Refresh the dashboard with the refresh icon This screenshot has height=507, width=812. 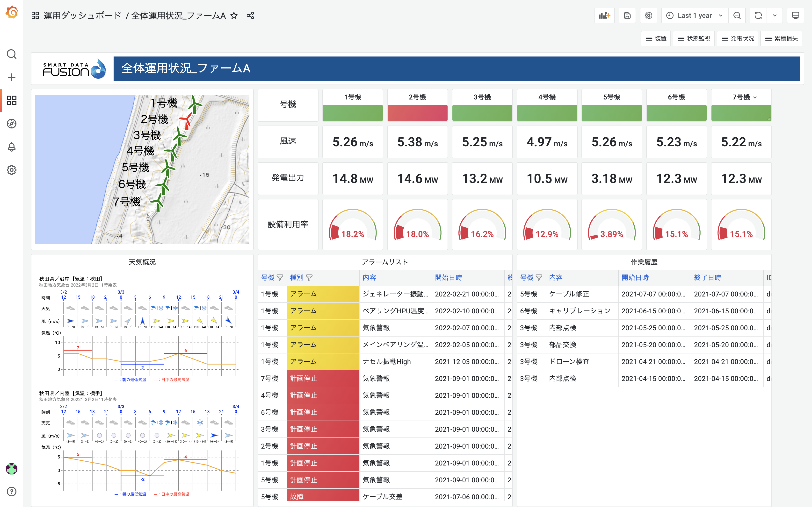point(758,15)
